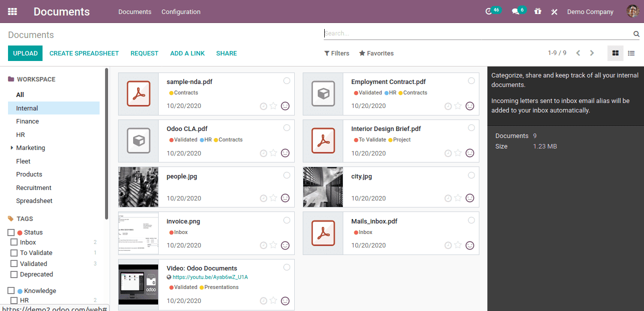Click activity clock on Employment Contract.pdf
The width and height of the screenshot is (644, 311).
coord(448,106)
